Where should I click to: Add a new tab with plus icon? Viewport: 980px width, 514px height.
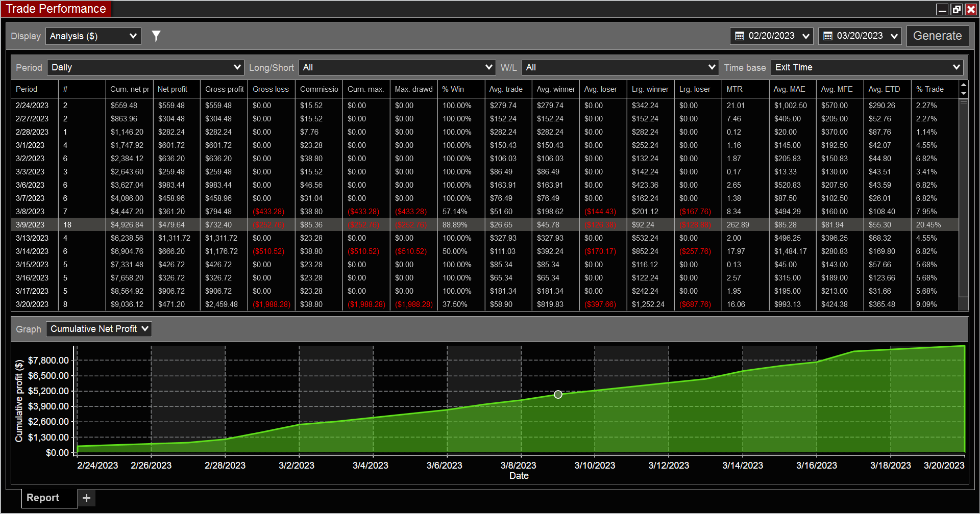86,498
